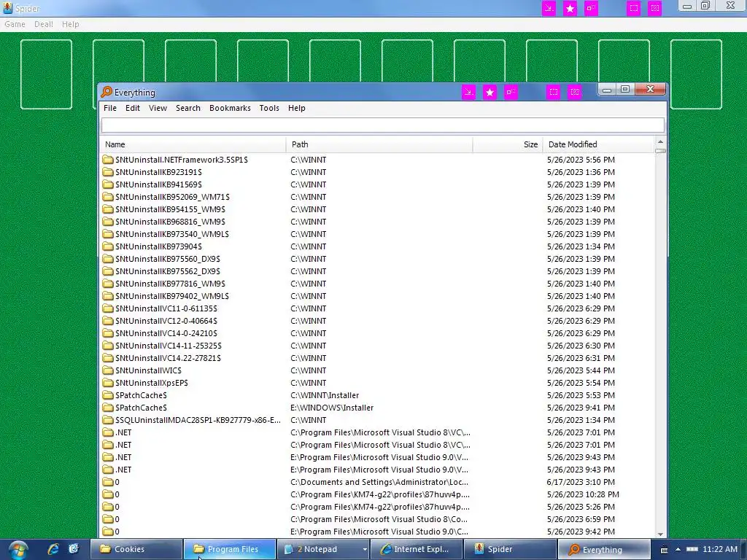Viewport: 747px width, 560px height.
Task: Click the 11:22 AM taskbar clock
Action: coord(720,549)
